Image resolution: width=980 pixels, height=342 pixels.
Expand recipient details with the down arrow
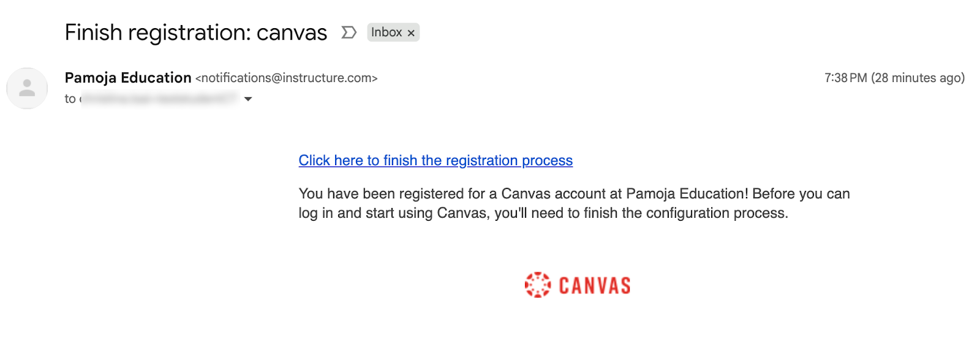coord(248,99)
